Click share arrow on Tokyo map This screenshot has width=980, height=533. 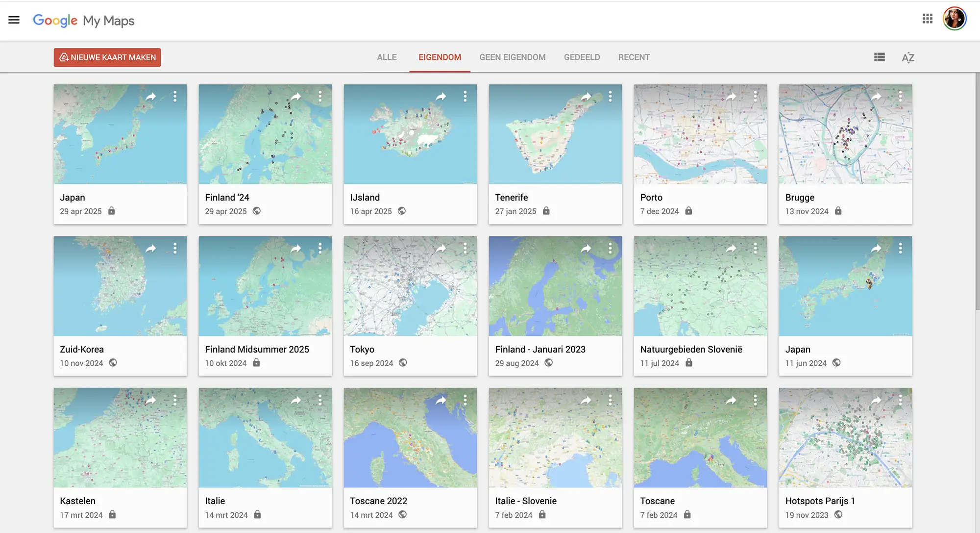441,249
